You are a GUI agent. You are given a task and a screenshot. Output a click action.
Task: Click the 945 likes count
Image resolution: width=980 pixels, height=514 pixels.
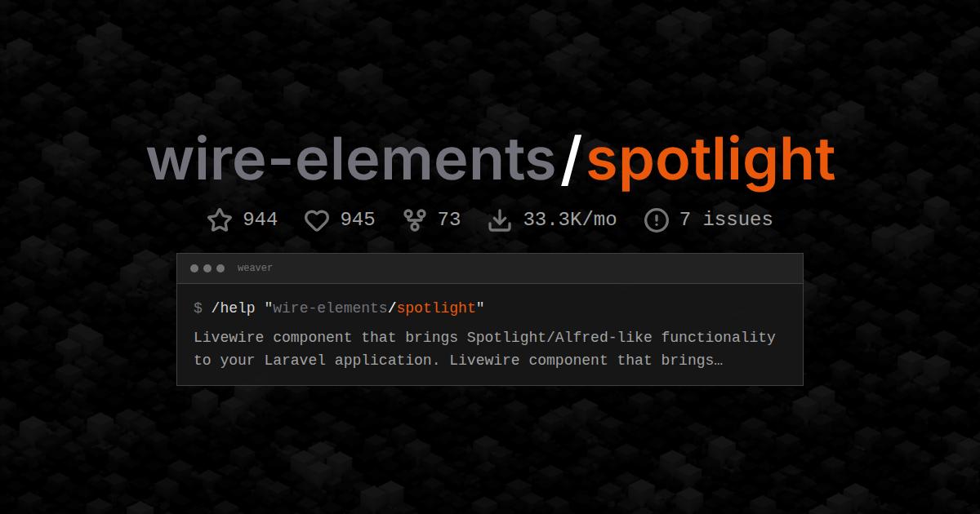358,219
